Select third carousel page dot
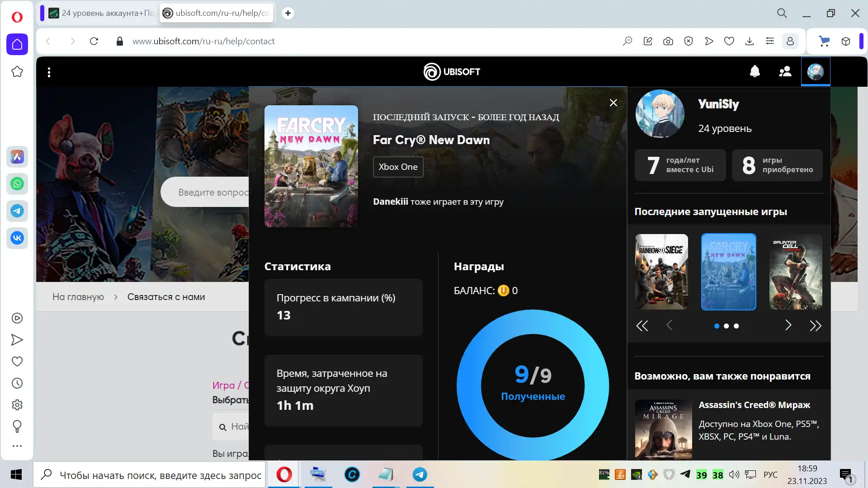 [736, 326]
